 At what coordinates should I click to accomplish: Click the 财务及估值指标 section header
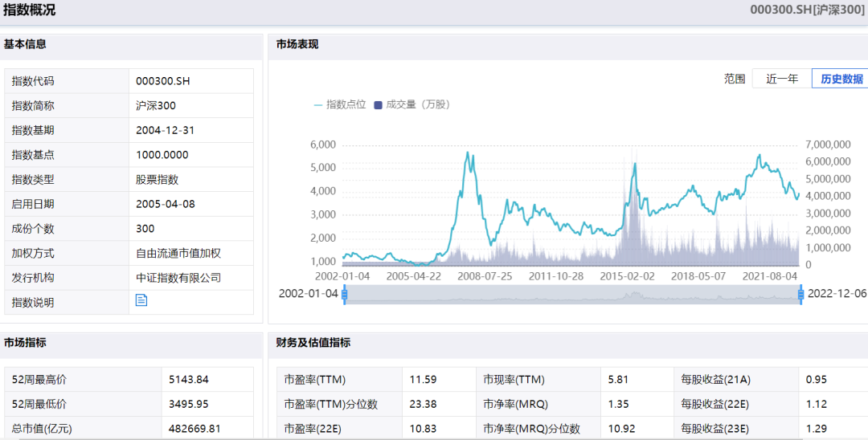(313, 343)
